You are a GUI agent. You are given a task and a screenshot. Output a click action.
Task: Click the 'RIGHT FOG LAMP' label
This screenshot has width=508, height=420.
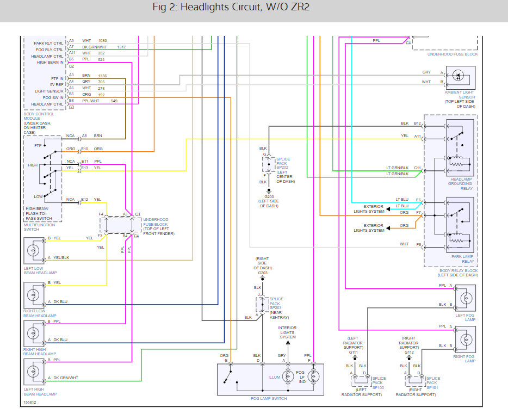pyautogui.click(x=464, y=359)
